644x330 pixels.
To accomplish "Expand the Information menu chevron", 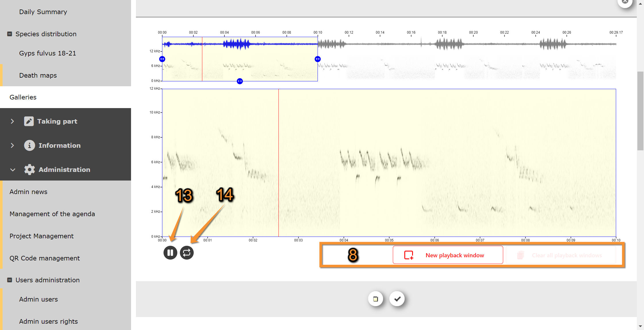I will (12, 145).
